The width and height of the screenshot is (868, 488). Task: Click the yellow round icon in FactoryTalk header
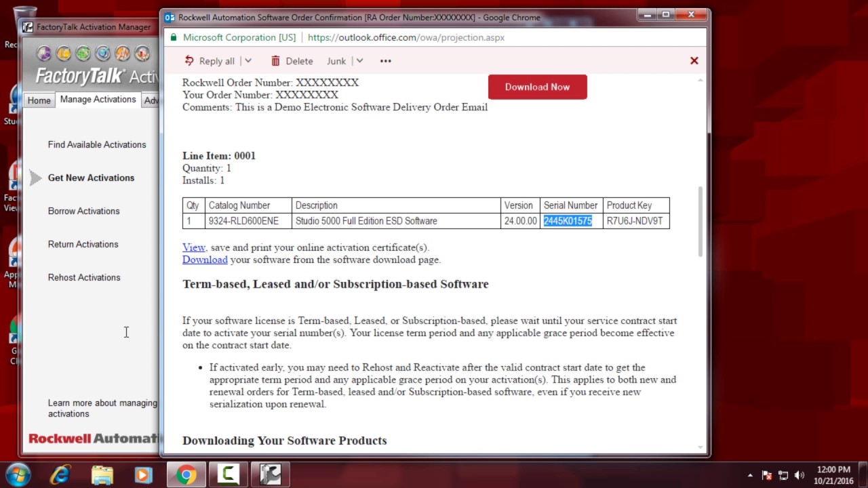[64, 53]
